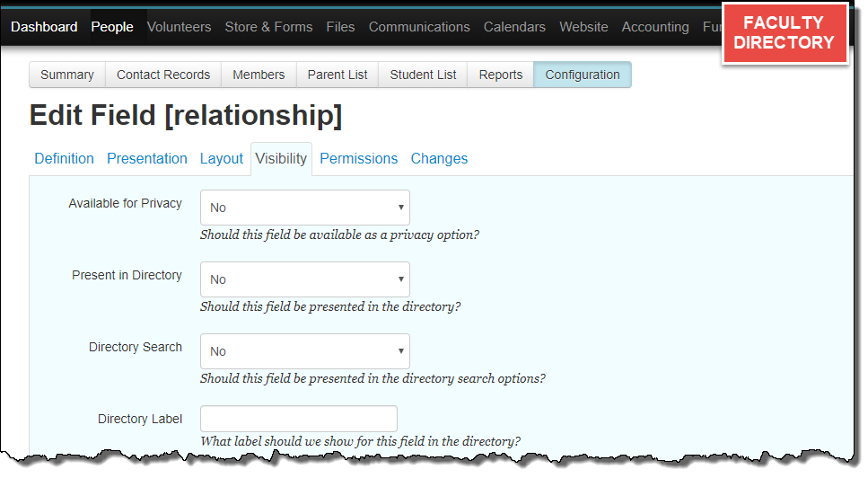The height and width of the screenshot is (478, 868).
Task: Click 'Should this field be presented in the directory?'
Action: point(330,307)
